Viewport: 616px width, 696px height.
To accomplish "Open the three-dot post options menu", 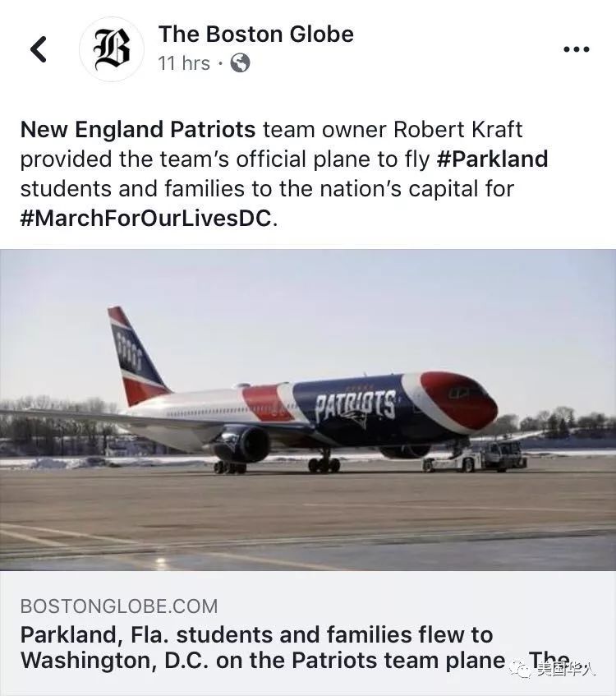I will [576, 49].
